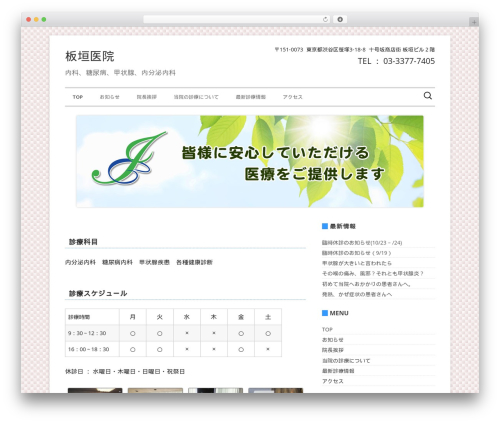Click the 〒151-0073 clinic address line
The height and width of the screenshot is (423, 500).
[x=355, y=50]
